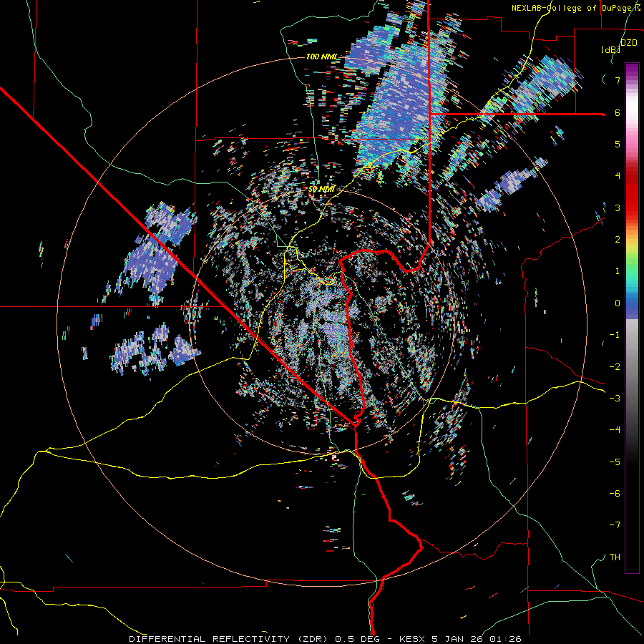This screenshot has width=644, height=644.
Task: Click the 50 NMI range ring label
Action: (x=321, y=189)
